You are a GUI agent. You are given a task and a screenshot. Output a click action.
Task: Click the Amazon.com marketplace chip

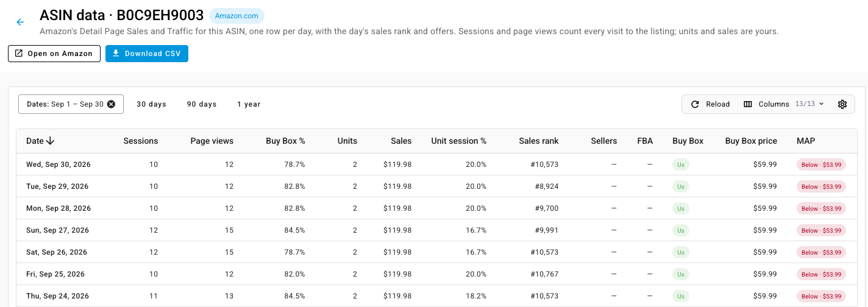(237, 16)
